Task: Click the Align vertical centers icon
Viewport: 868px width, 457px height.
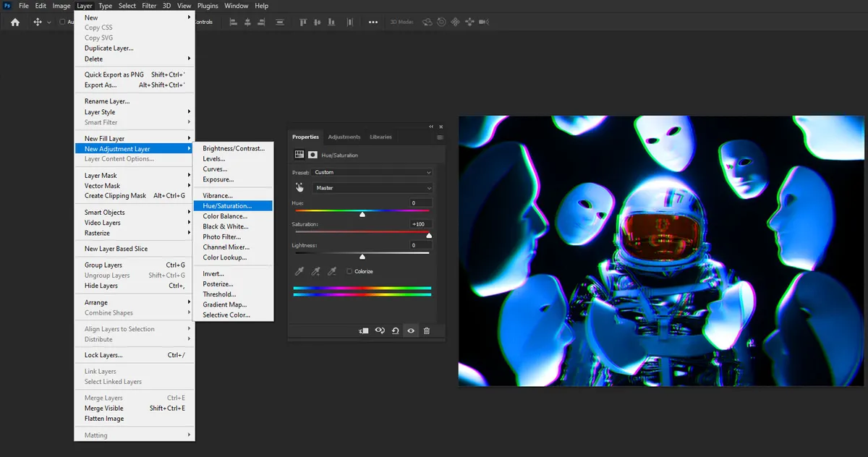Action: click(318, 22)
